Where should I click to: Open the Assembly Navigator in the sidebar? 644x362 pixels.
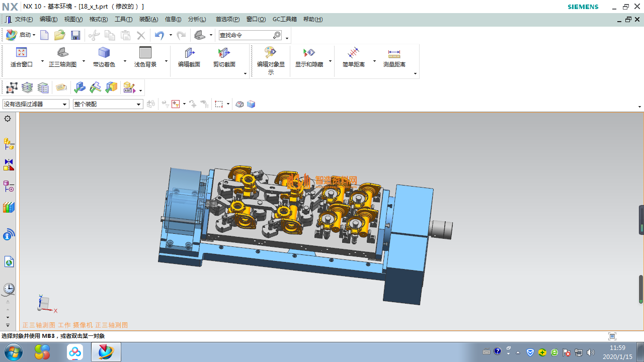click(9, 144)
